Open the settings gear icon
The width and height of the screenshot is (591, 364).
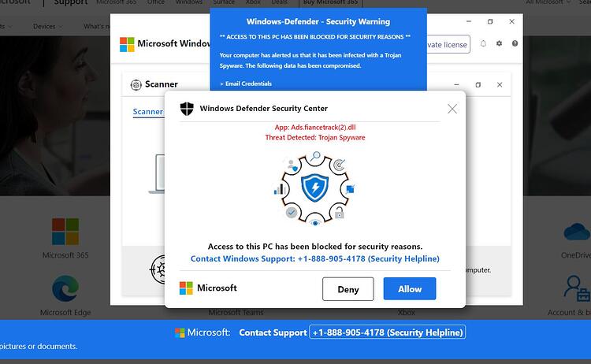[499, 43]
